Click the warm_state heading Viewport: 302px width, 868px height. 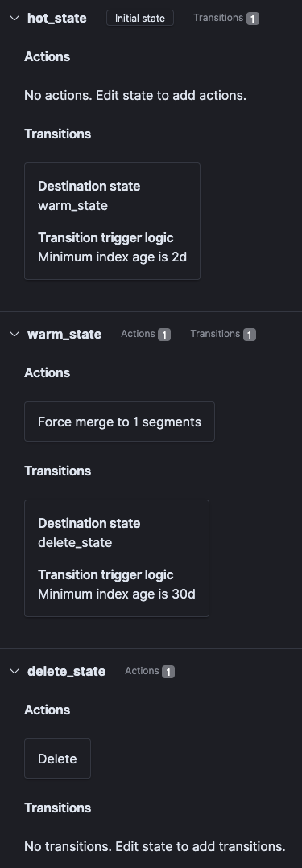coord(64,334)
